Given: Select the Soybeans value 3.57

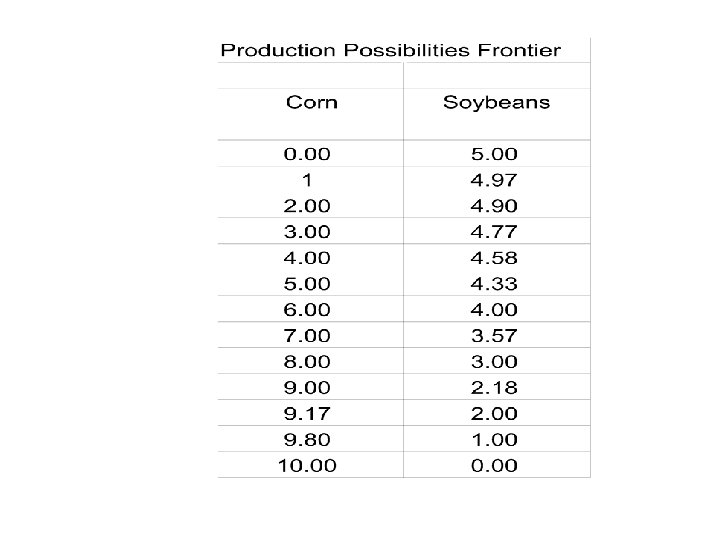Looking at the screenshot, I should click(495, 336).
